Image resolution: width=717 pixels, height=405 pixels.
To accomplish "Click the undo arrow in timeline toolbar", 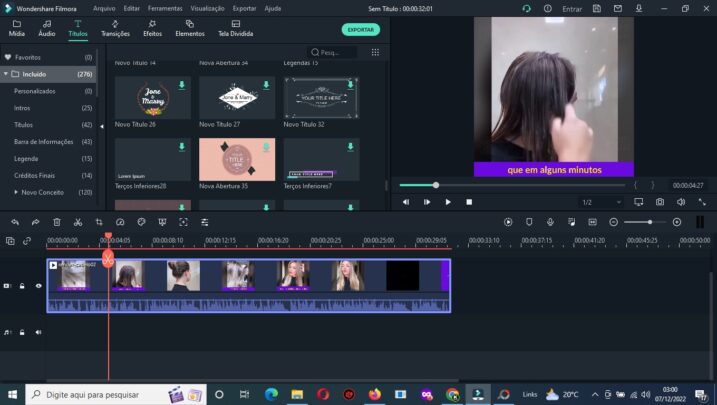I will coord(15,222).
